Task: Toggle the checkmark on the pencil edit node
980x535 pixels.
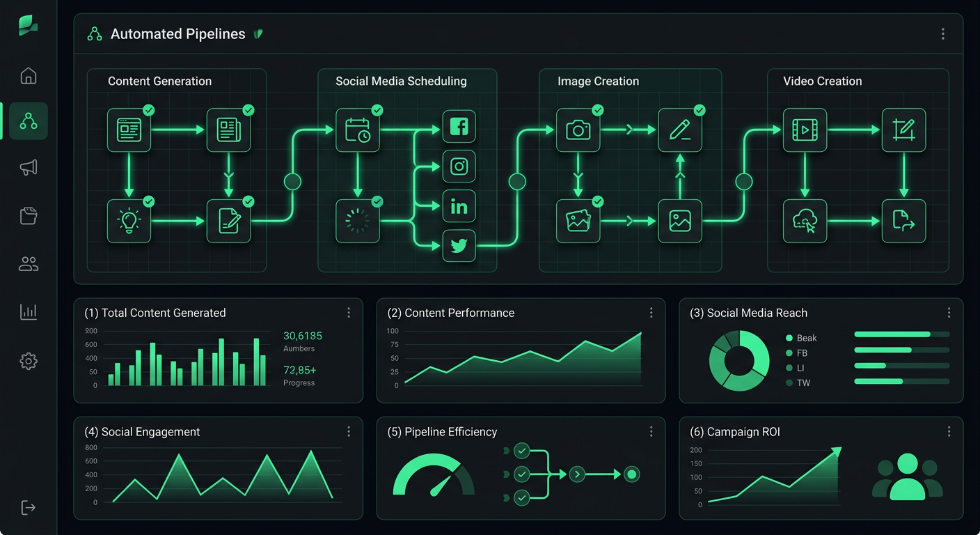Action: 700,109
